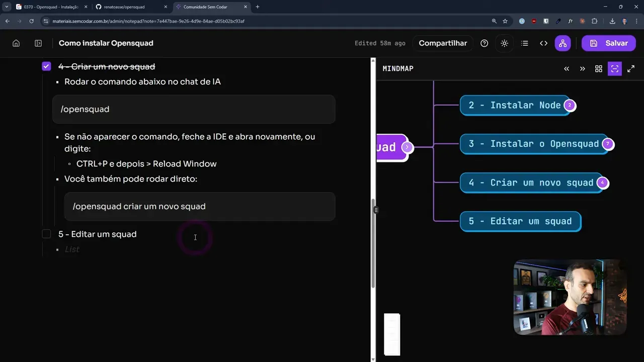The height and width of the screenshot is (362, 644).
Task: Toggle the mindmap view icon
Action: (x=562, y=43)
